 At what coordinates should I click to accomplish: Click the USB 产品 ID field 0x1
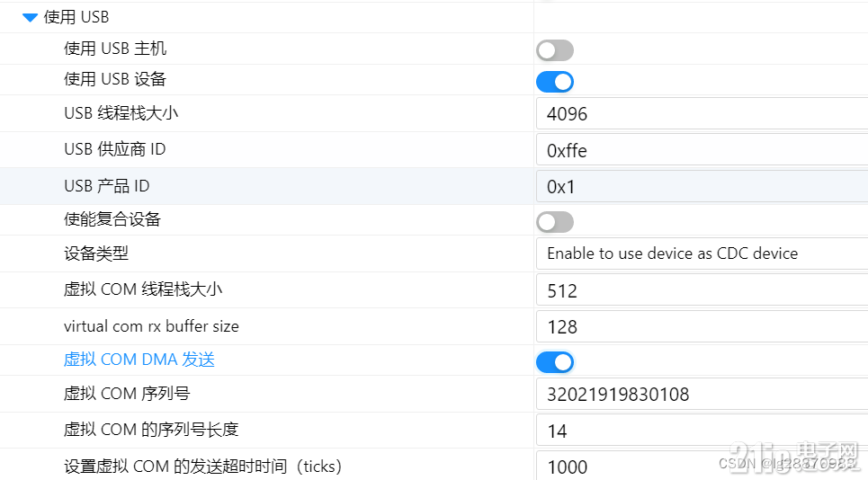702,187
